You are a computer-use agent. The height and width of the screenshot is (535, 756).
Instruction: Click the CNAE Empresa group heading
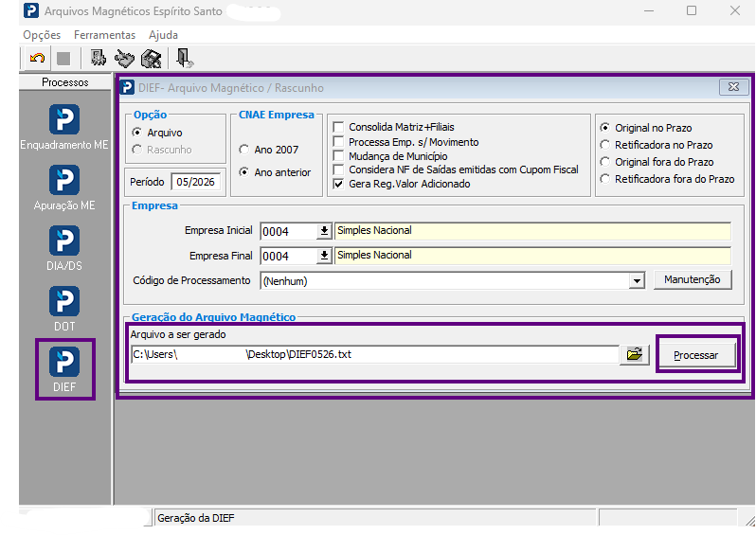[x=277, y=115]
